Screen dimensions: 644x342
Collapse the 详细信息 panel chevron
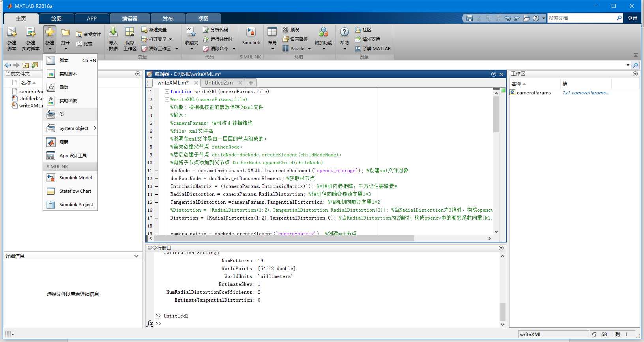tap(136, 256)
